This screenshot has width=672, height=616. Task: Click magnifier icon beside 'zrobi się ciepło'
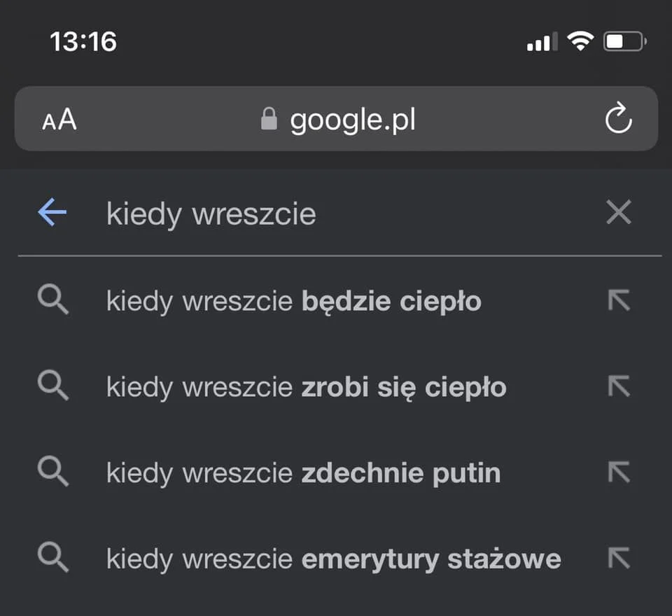[x=53, y=386]
